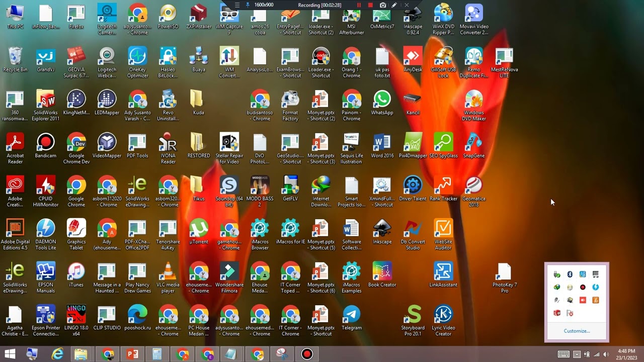Switch to PowerPoint on the taskbar
This screenshot has height=362, width=644.
point(132,354)
